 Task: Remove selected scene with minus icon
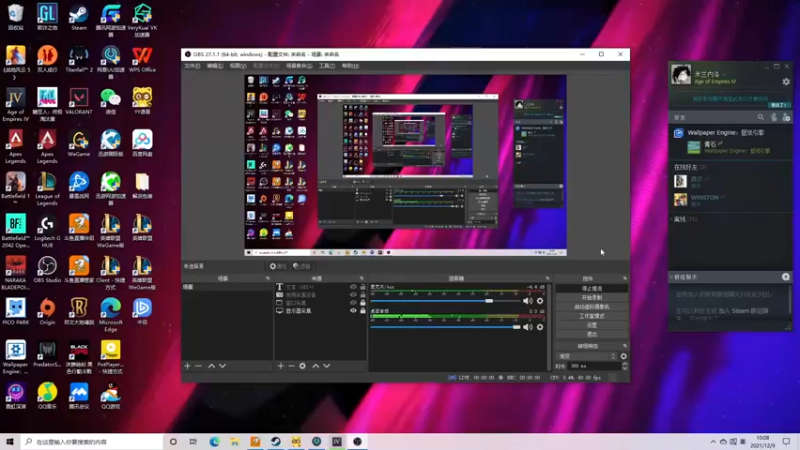[x=198, y=366]
